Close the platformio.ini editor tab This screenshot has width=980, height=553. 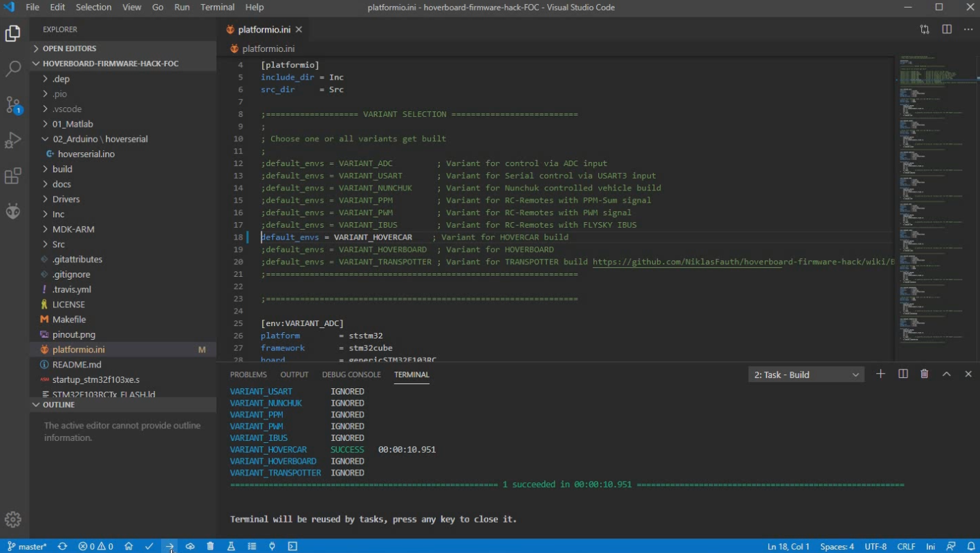[299, 30]
